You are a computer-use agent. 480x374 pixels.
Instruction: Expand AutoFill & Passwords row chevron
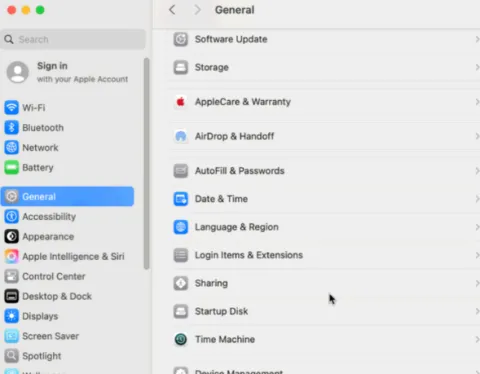click(x=477, y=171)
